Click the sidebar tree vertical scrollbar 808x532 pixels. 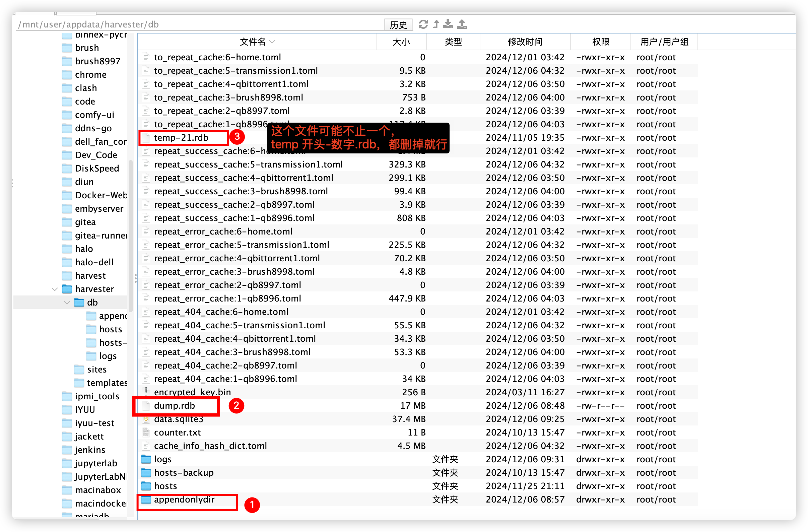click(x=131, y=236)
